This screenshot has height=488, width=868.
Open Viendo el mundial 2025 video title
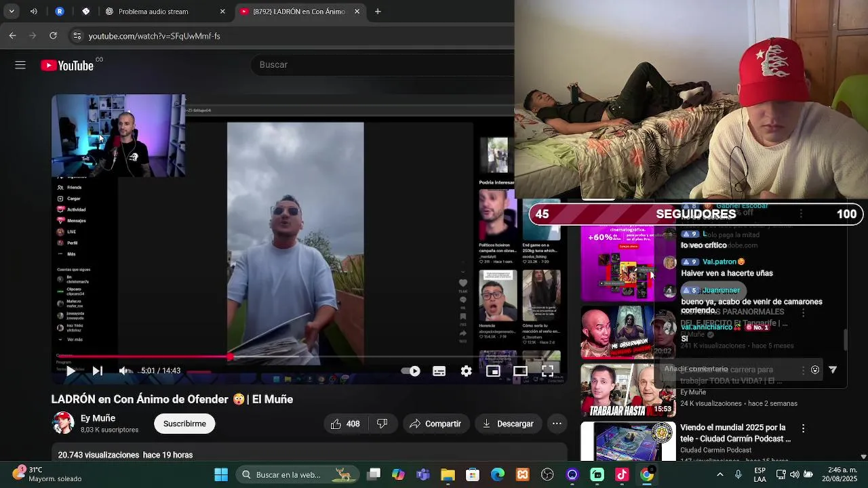click(735, 433)
